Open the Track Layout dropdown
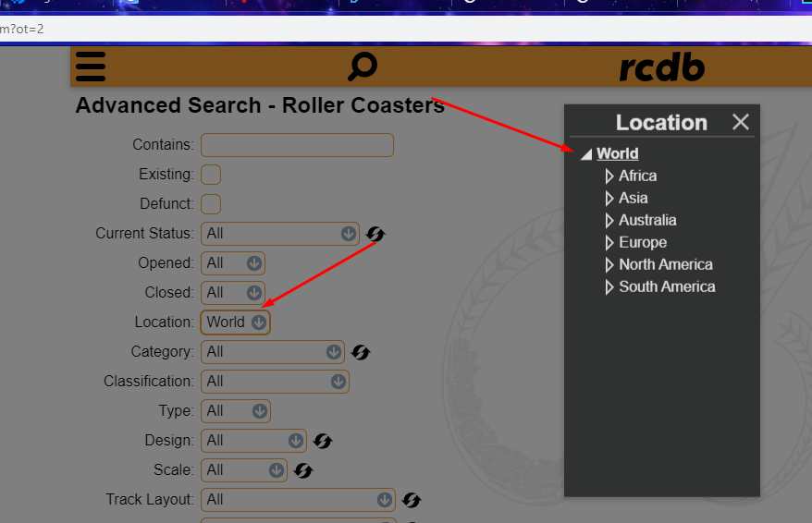The width and height of the screenshot is (812, 523). pyautogui.click(x=299, y=500)
